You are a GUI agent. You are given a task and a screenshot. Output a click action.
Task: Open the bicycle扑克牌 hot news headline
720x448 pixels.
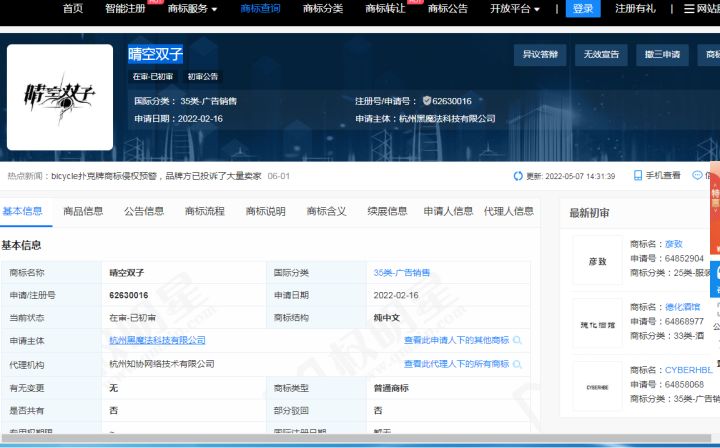click(x=156, y=176)
